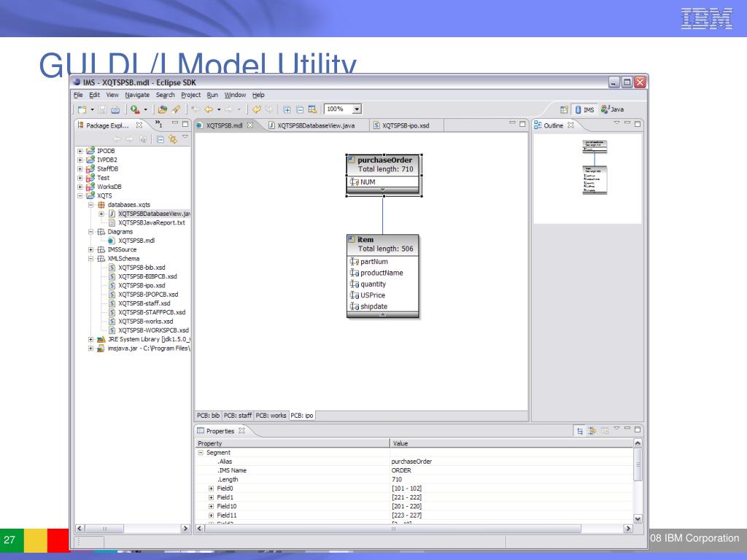Click Collapse All in Package Explorer toolbar
The width and height of the screenshot is (747, 560).
[x=160, y=139]
